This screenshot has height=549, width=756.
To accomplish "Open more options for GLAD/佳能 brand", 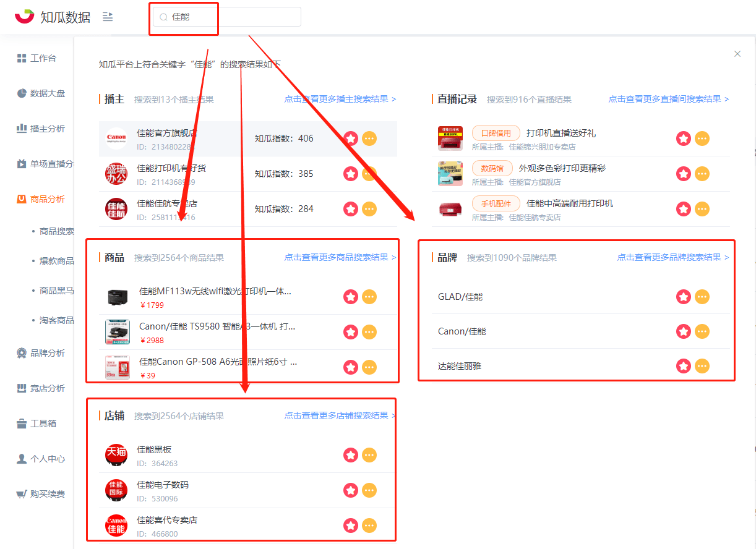I will point(702,297).
